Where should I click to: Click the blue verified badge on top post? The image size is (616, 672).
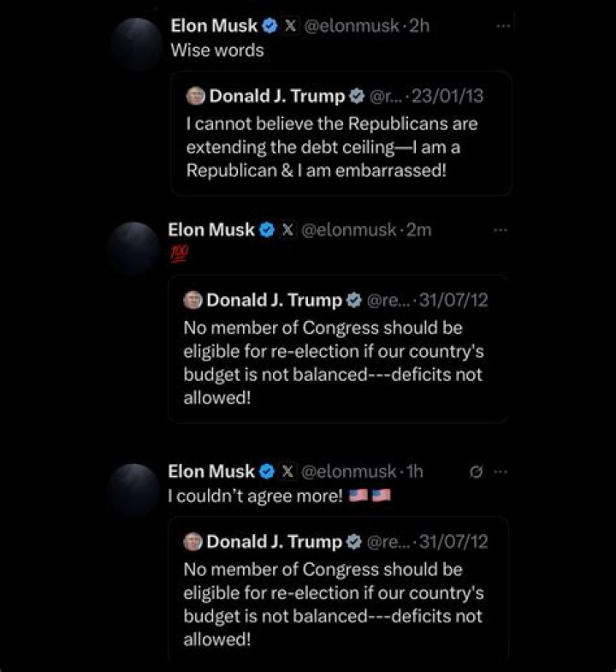coord(269,27)
